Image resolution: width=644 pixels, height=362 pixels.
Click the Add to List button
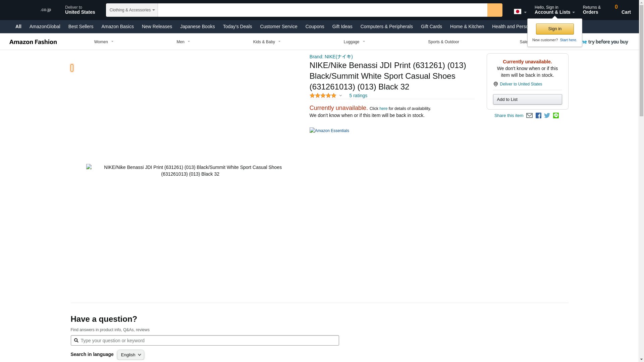(527, 100)
